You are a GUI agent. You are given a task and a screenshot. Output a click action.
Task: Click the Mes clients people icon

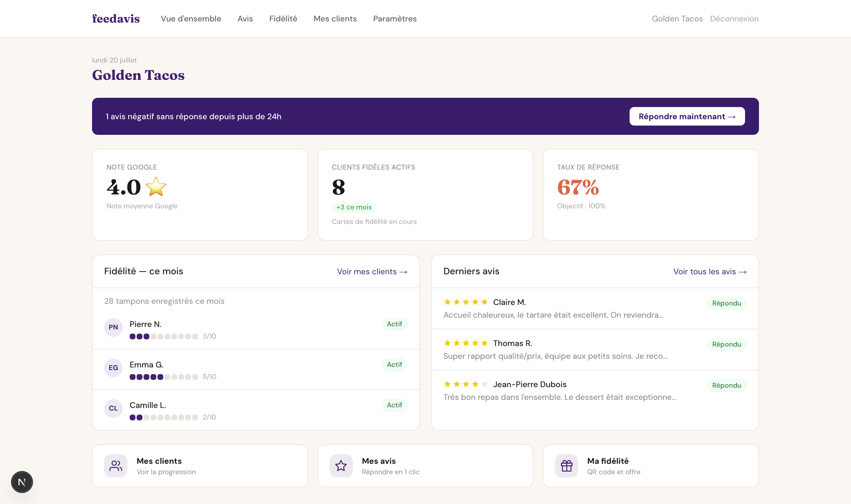[115, 466]
